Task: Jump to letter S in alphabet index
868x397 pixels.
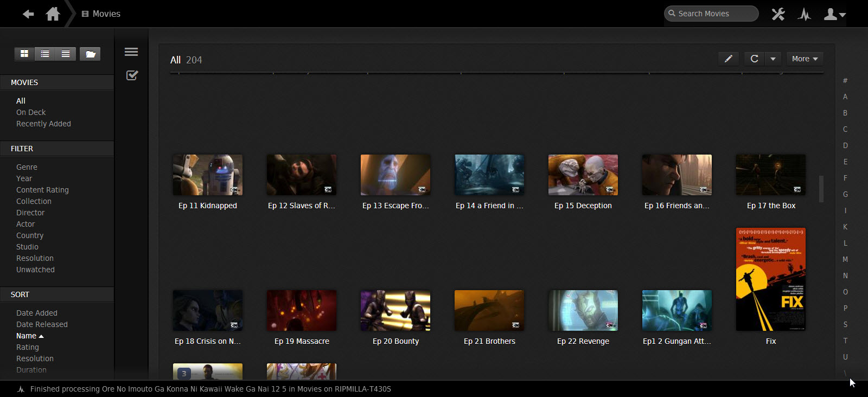Action: tap(845, 324)
